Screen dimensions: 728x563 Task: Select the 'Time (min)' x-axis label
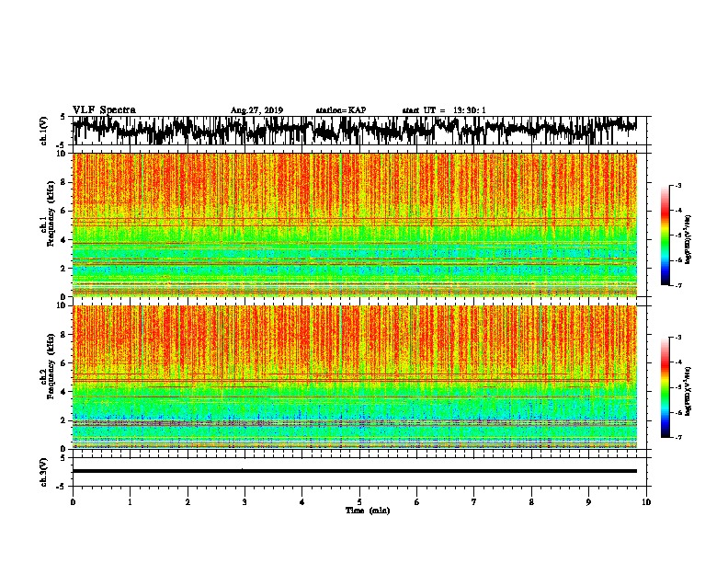(x=368, y=511)
